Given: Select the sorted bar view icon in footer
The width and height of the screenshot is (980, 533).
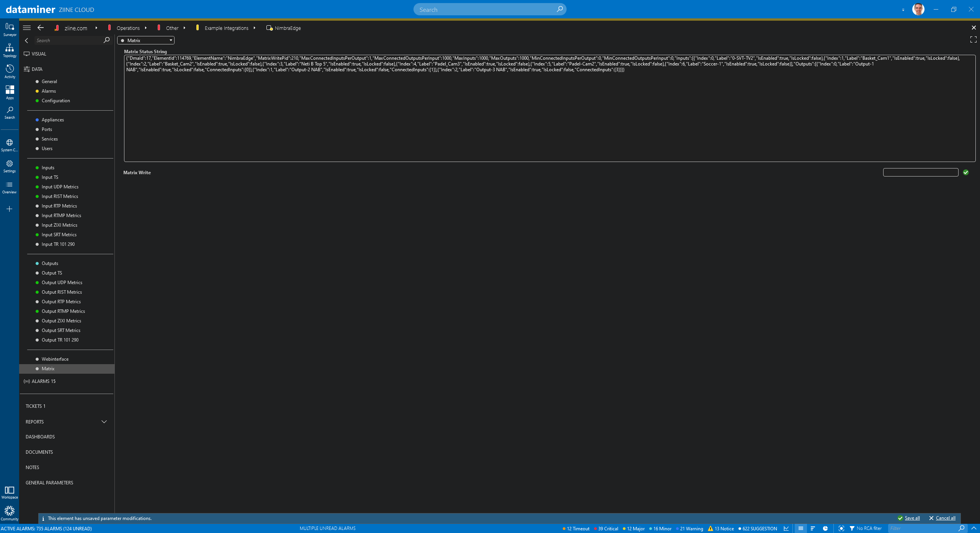Looking at the screenshot, I should click(813, 528).
